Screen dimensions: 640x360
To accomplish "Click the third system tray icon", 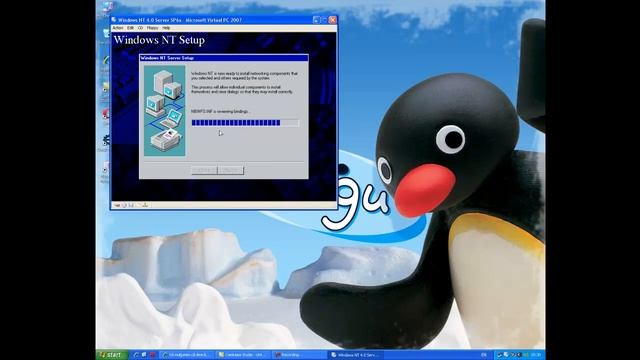I will 513,355.
